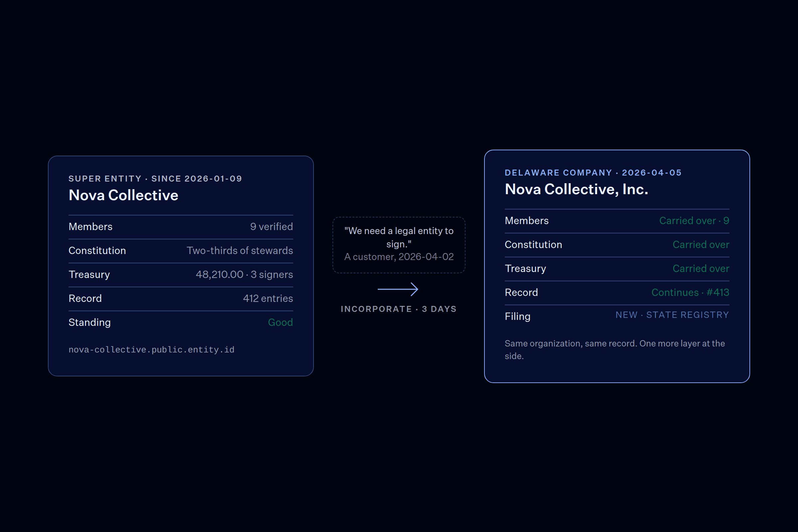Click 'Constitution' label in the Nova Collective card
The image size is (798, 532).
click(97, 250)
